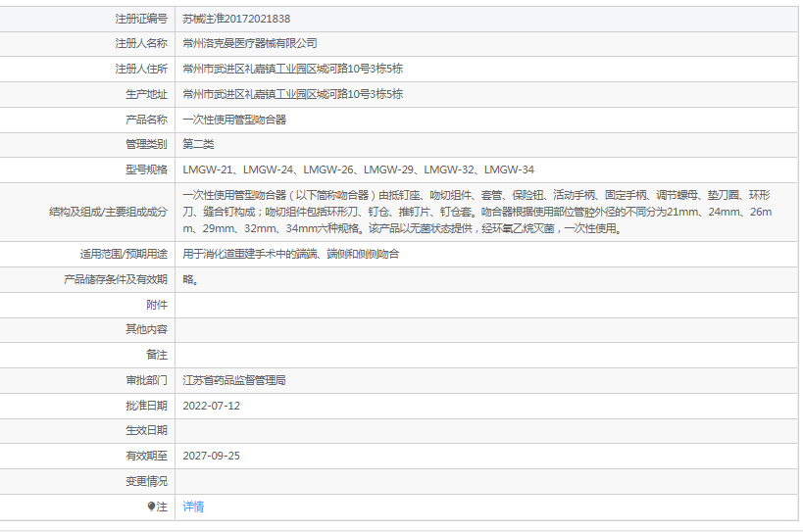Click the 型号规格 label
This screenshot has width=803, height=532.
coord(146,169)
